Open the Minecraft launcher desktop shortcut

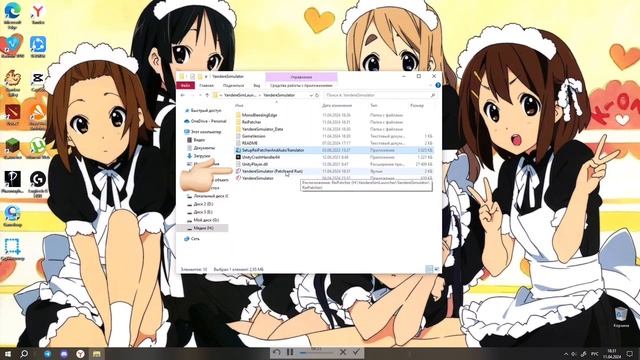tap(12, 148)
